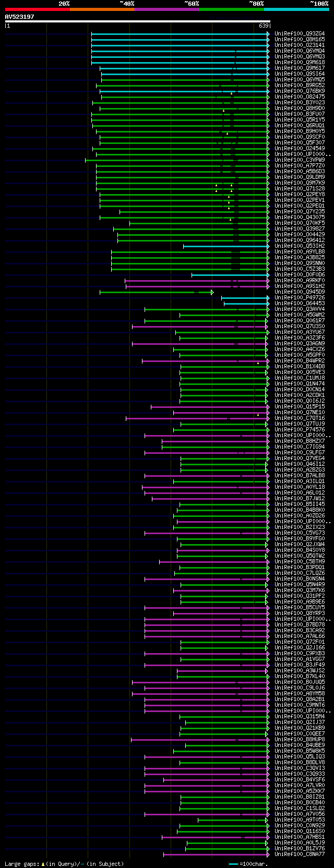334x868 pixels.
Task: Select hit label UniRef100_Q76BK9
Action: [x=300, y=91]
